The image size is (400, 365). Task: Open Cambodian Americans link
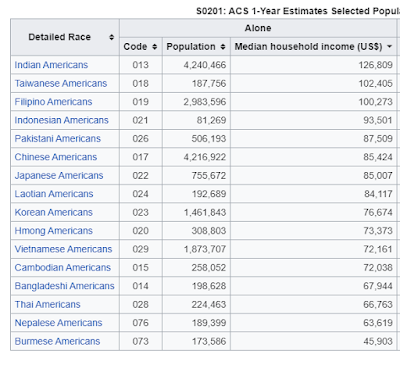tap(63, 268)
